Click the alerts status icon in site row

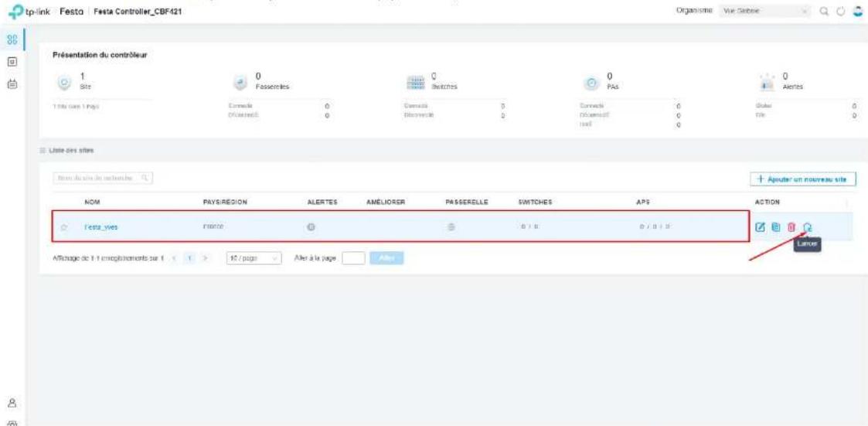pyautogui.click(x=311, y=227)
